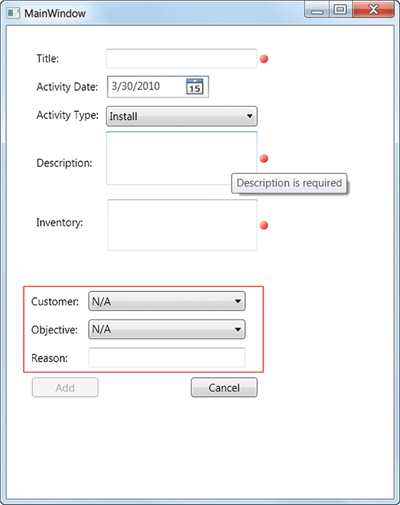This screenshot has height=505, width=400.
Task: Click the 'Activity Type:' label
Action: point(68,115)
